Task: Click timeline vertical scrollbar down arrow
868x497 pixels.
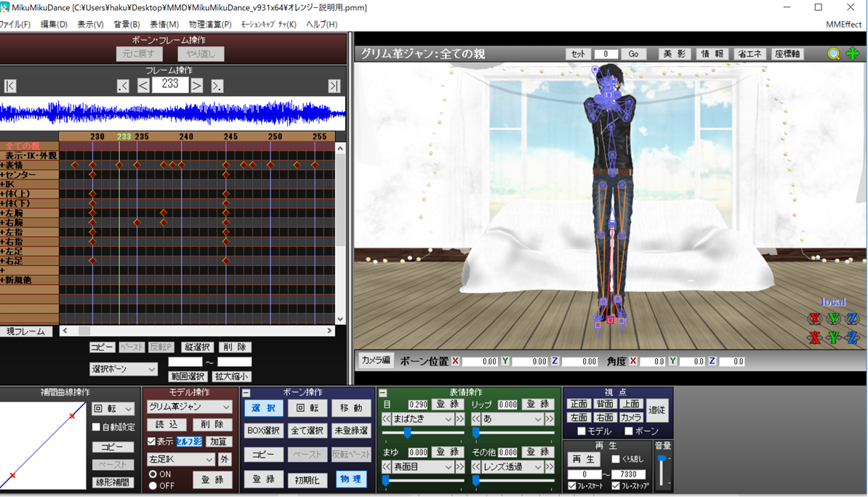Action: [340, 319]
